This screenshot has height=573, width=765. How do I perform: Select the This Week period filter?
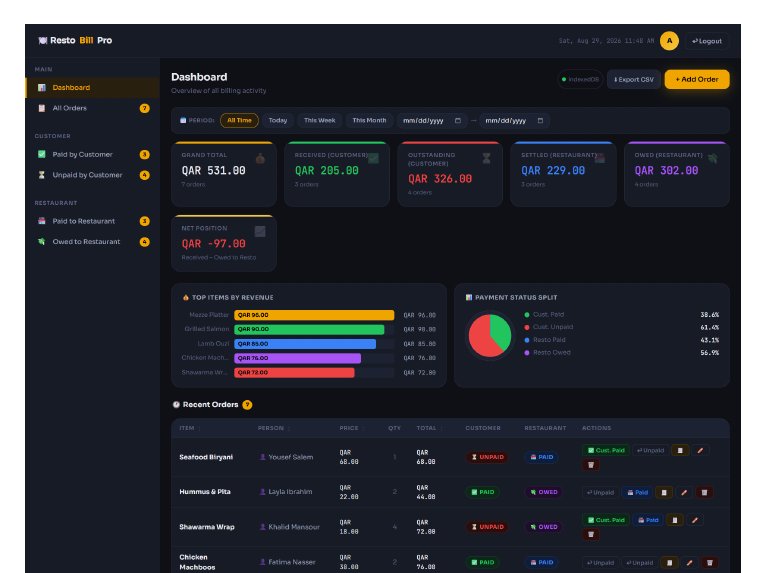point(320,120)
